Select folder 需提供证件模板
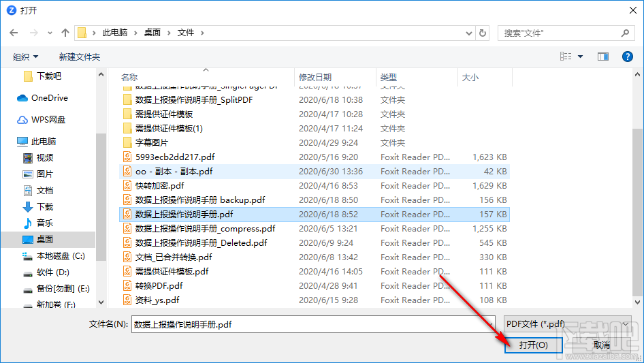 [164, 114]
